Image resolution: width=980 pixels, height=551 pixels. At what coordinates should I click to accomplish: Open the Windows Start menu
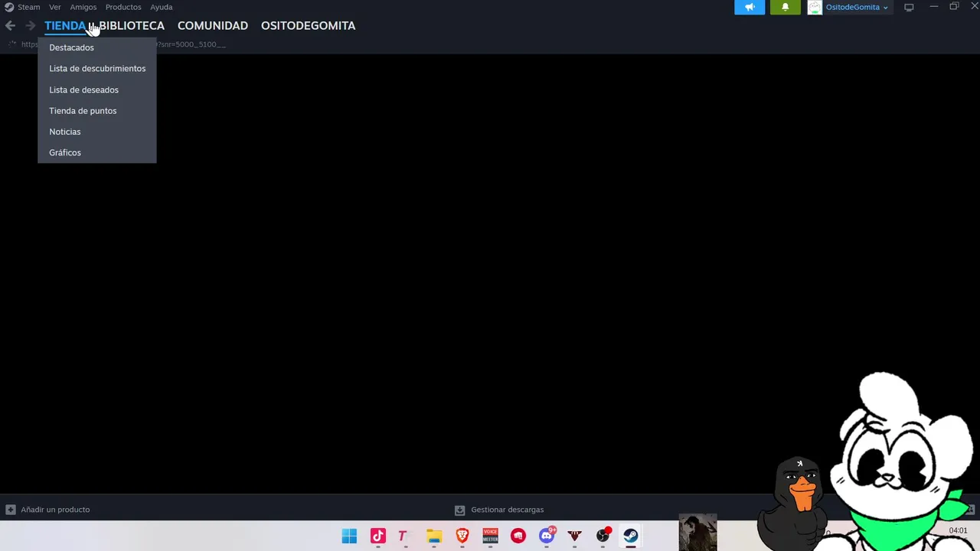349,536
